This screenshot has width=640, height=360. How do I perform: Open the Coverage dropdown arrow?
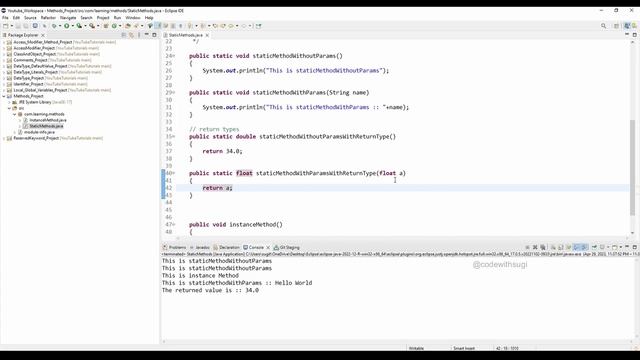85,26
